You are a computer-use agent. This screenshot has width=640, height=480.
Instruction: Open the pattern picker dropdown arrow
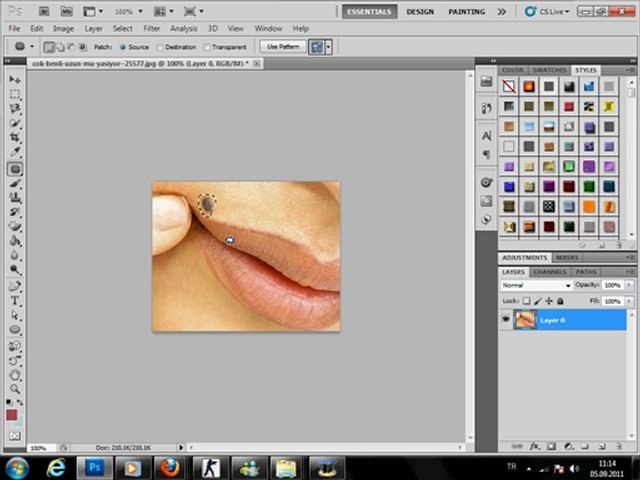329,47
